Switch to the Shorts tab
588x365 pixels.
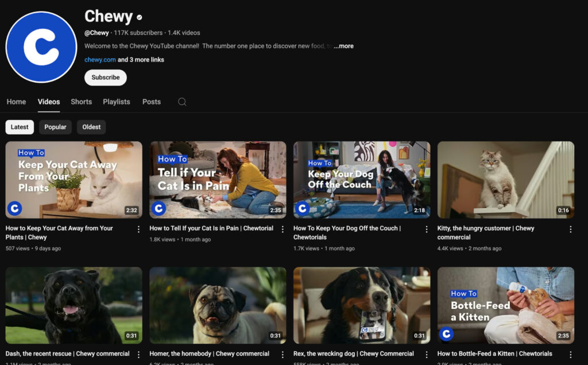pyautogui.click(x=82, y=102)
